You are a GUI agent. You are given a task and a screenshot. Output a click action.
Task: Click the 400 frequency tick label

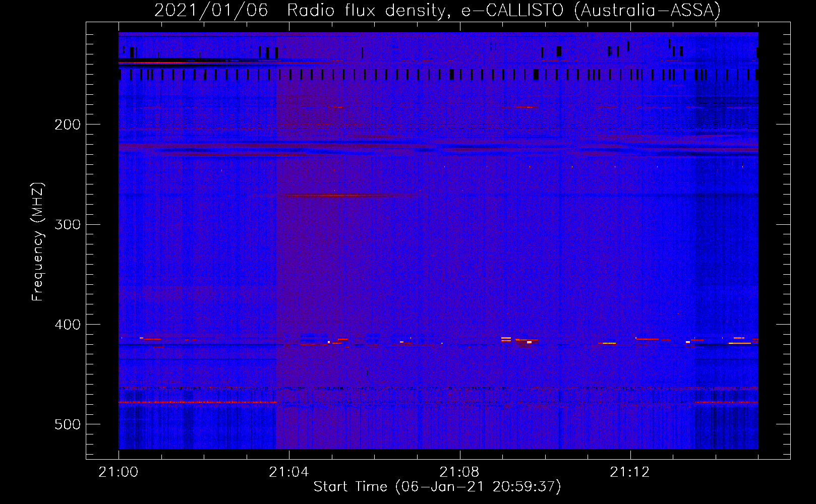pos(68,325)
